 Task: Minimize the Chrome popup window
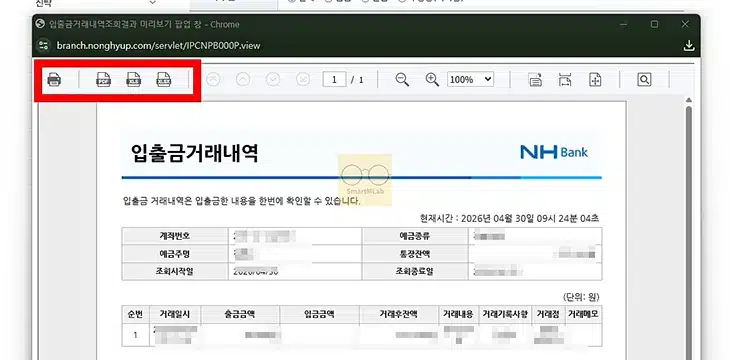coord(624,24)
